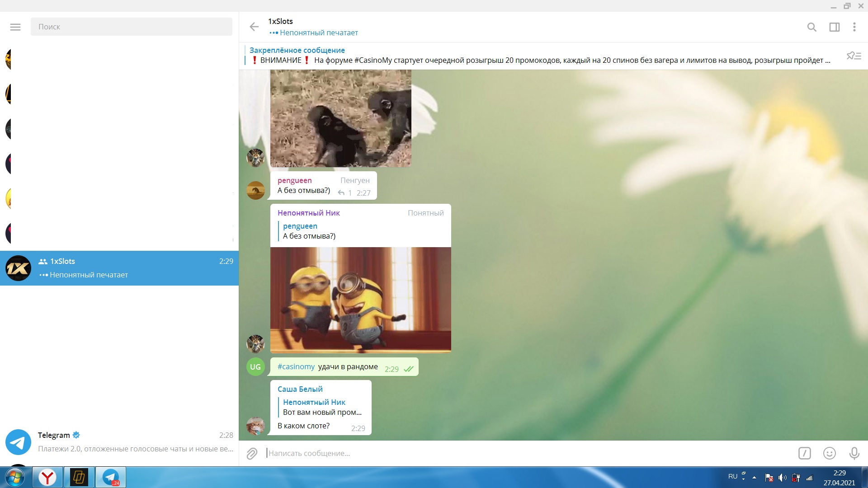Click the Minions GIF thumbnail

(360, 300)
